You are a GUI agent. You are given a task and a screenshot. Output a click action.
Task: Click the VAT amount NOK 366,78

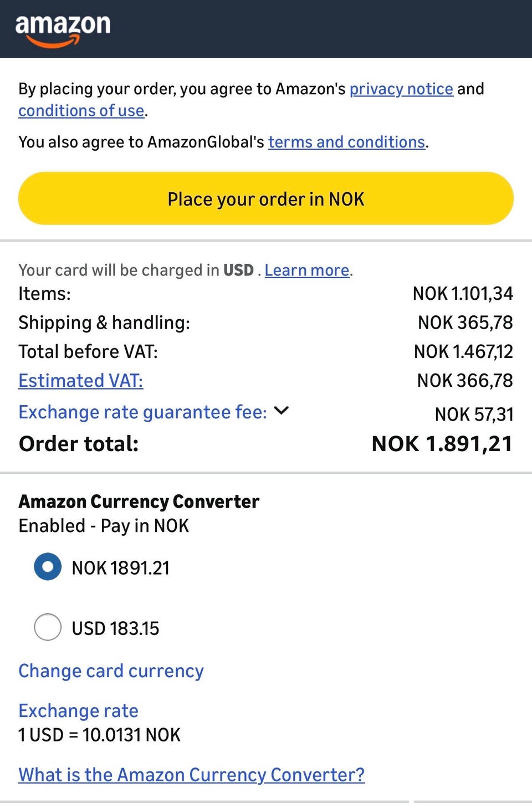465,381
